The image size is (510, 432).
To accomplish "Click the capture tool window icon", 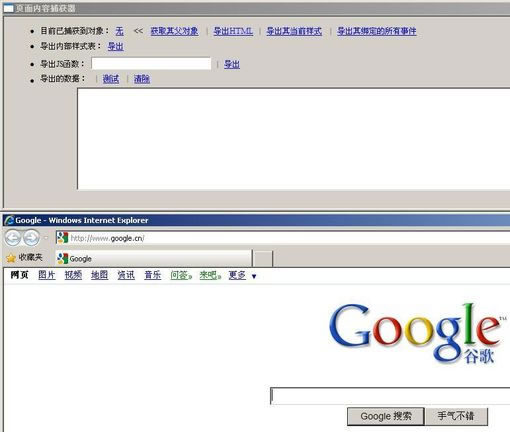I will 8,8.
